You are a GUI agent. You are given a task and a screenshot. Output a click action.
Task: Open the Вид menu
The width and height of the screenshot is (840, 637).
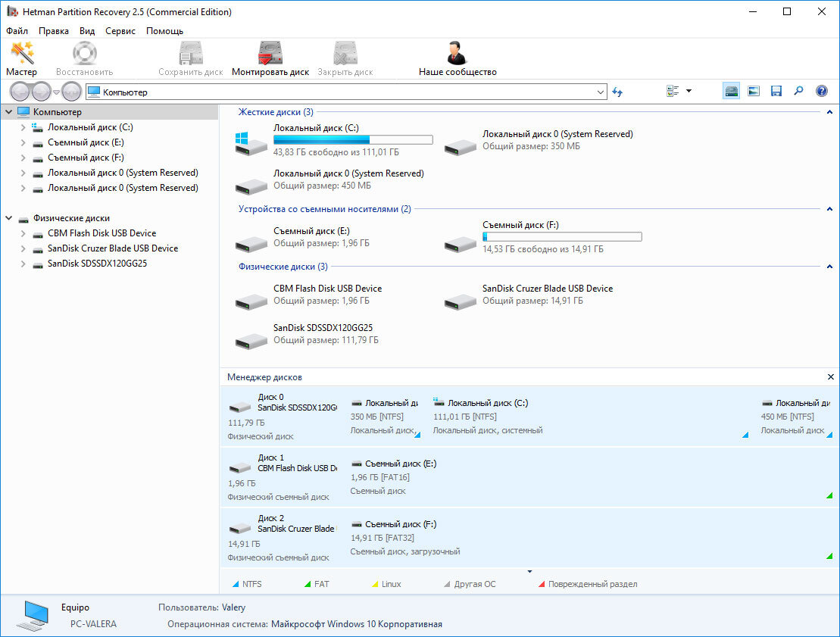click(87, 31)
